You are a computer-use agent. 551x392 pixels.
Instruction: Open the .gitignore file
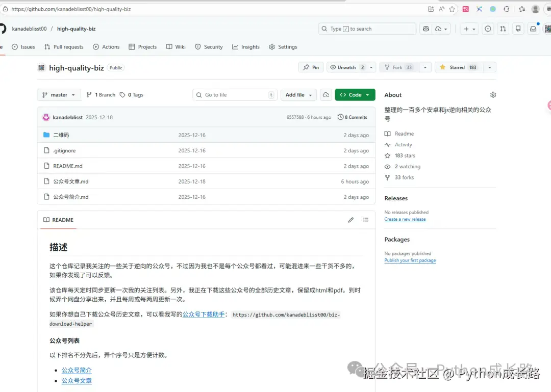click(64, 150)
